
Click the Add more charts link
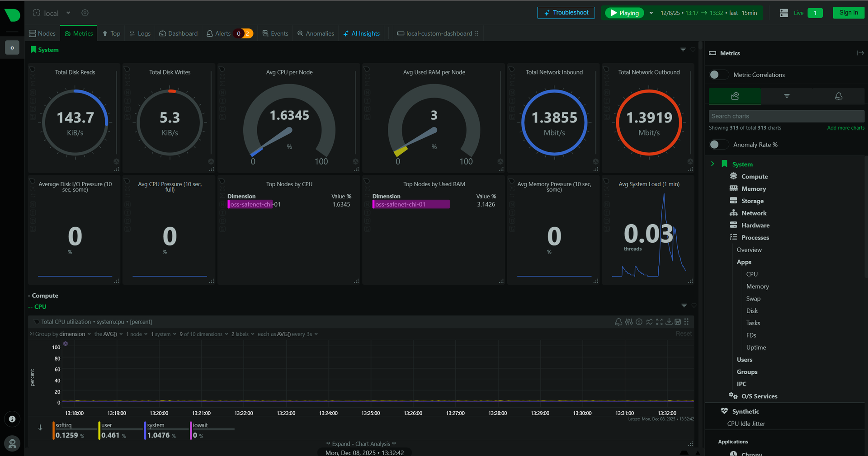[845, 127]
